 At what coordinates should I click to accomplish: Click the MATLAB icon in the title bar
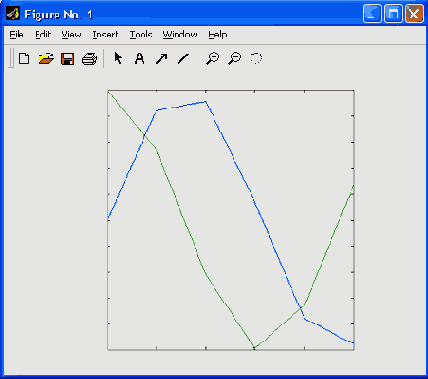tap(13, 14)
